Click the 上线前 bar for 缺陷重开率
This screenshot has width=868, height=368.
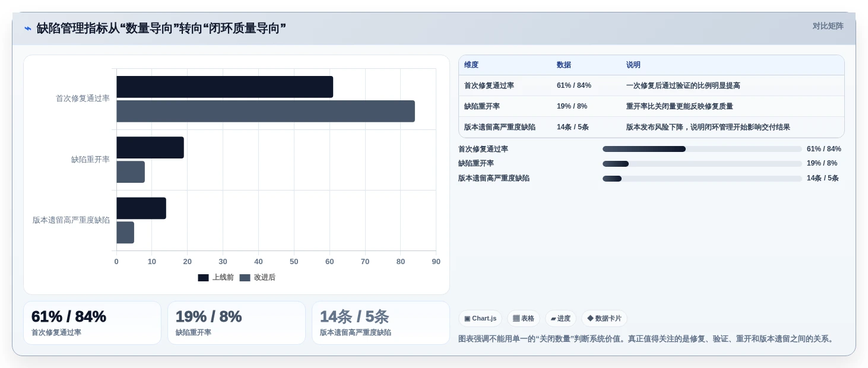pos(150,147)
